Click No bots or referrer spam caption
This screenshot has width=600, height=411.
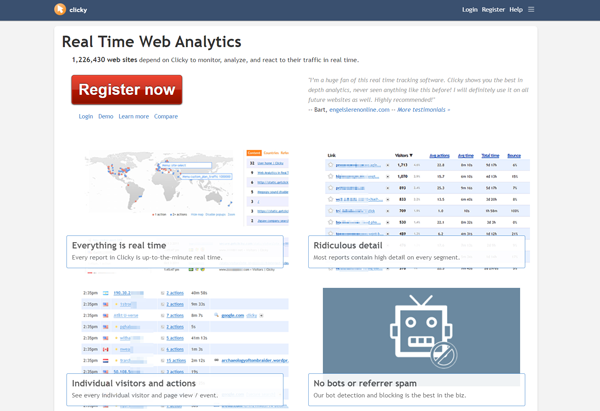point(417,389)
